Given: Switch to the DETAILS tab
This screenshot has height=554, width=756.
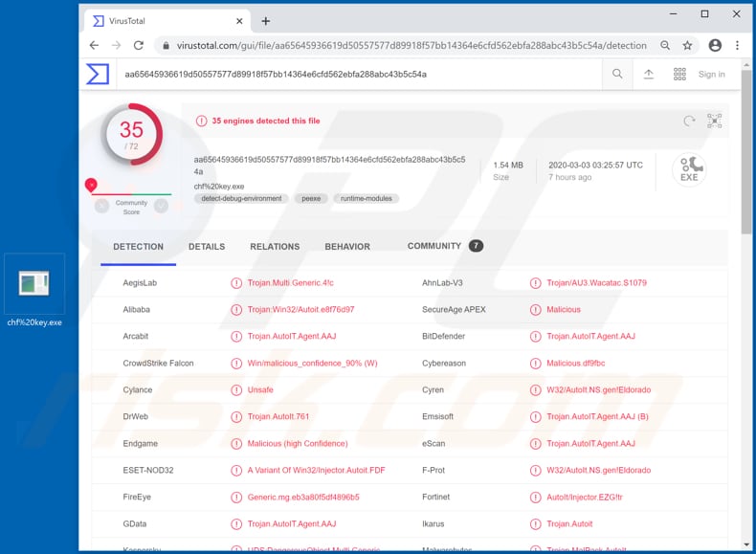Looking at the screenshot, I should click(207, 247).
